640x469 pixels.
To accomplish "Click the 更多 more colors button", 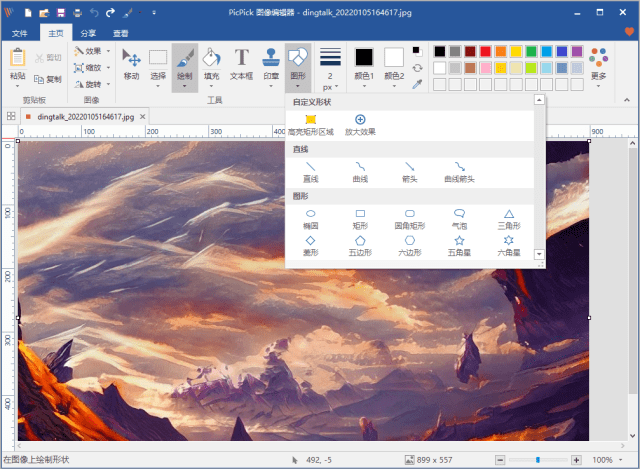I will coord(598,63).
